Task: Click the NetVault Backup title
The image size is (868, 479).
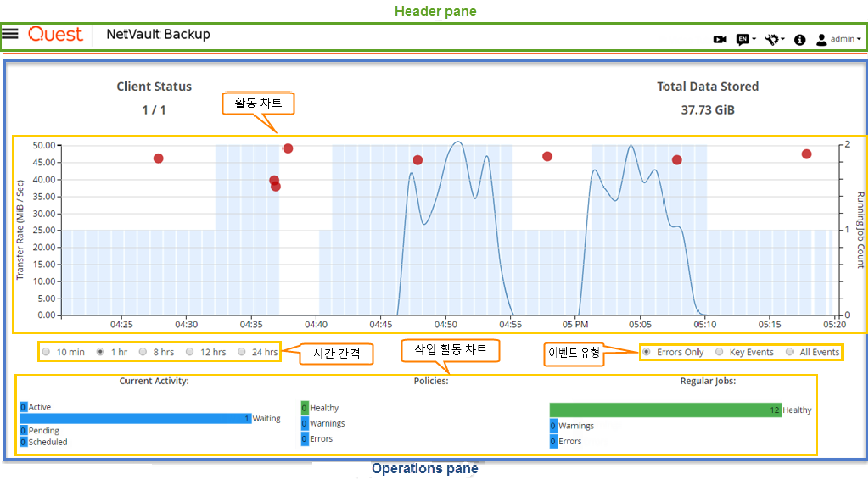Action: pyautogui.click(x=158, y=34)
